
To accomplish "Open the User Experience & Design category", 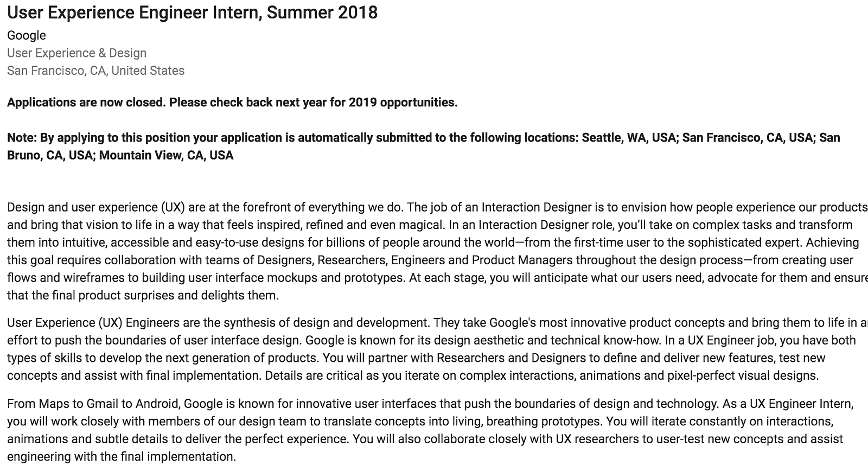I will tap(76, 53).
